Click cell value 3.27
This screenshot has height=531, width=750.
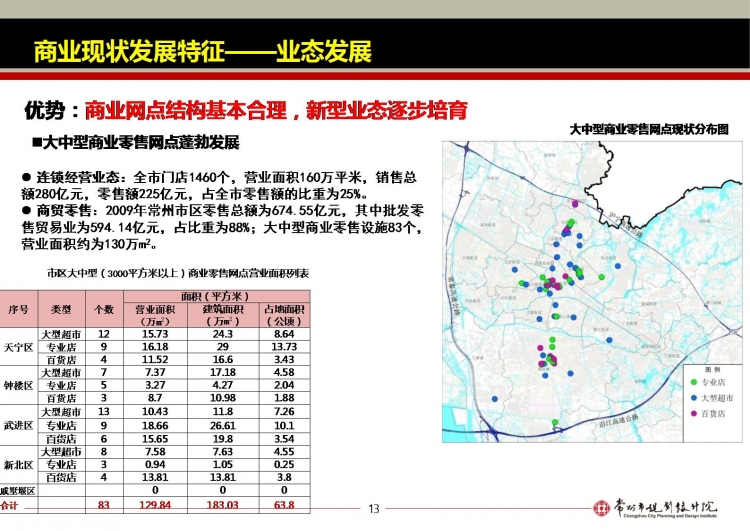point(155,386)
